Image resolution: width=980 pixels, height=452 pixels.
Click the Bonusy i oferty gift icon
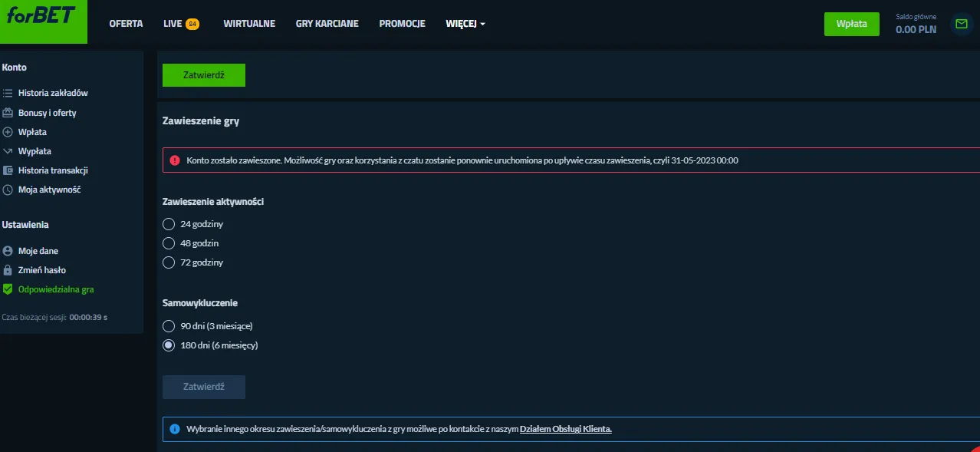point(8,113)
